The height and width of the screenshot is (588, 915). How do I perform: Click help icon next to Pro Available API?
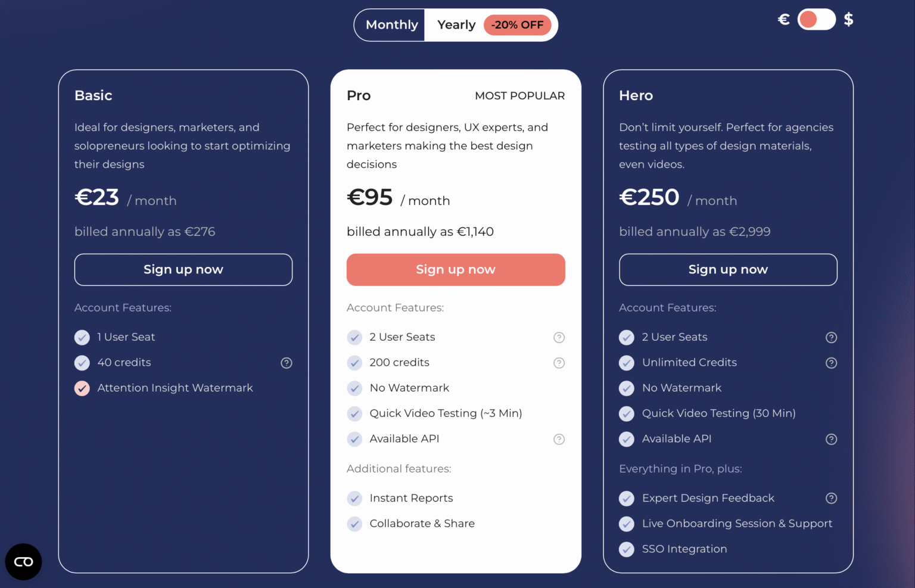point(559,439)
